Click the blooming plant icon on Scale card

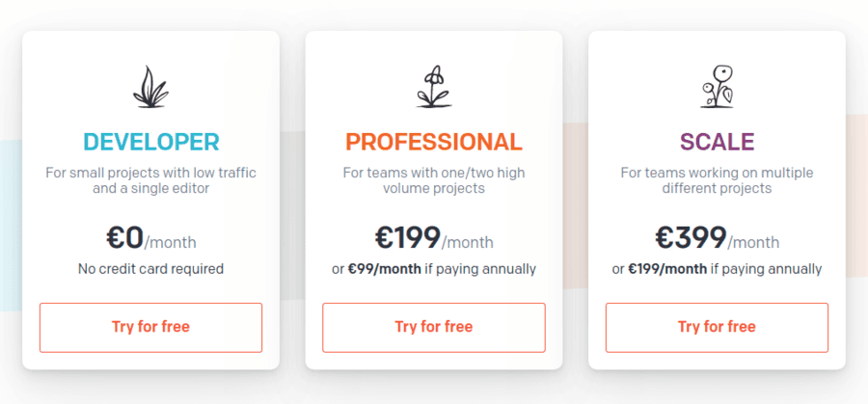click(x=717, y=87)
